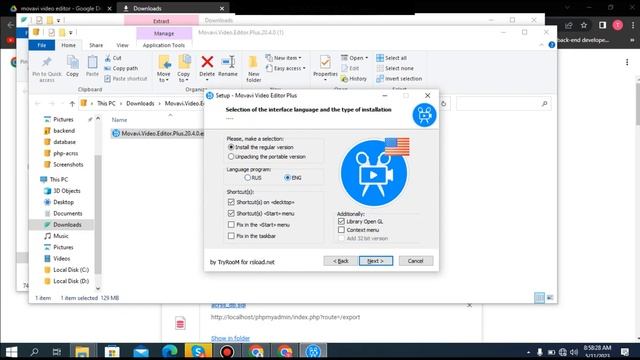Viewport: 640px width, 360px height.
Task: Toggle Library Open GL checkbox
Action: pos(341,221)
